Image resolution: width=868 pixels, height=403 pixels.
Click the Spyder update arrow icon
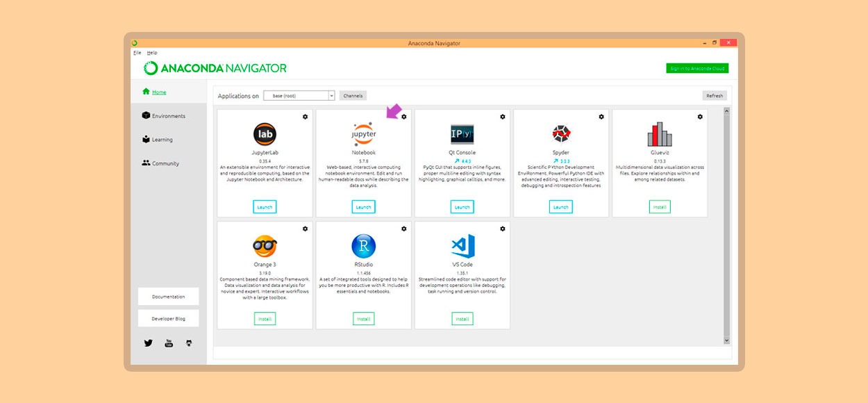556,161
